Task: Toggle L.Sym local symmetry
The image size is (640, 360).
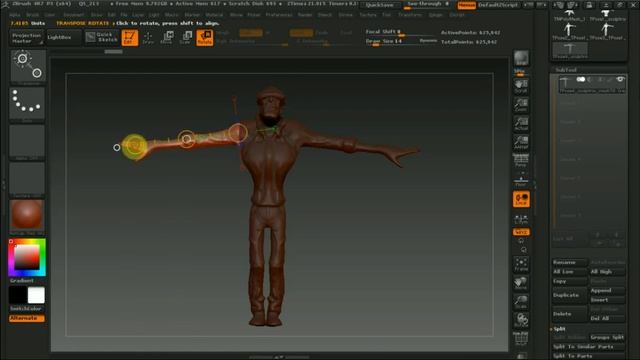Action: point(521,219)
